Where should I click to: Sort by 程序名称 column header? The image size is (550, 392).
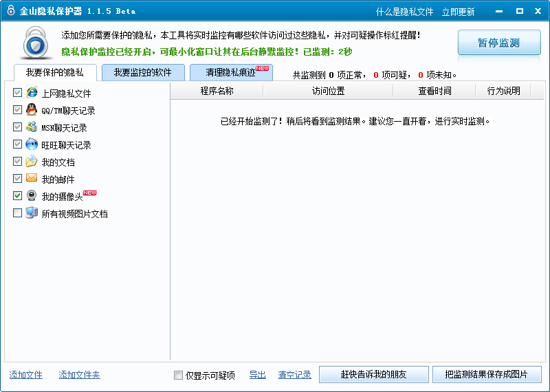pyautogui.click(x=217, y=91)
